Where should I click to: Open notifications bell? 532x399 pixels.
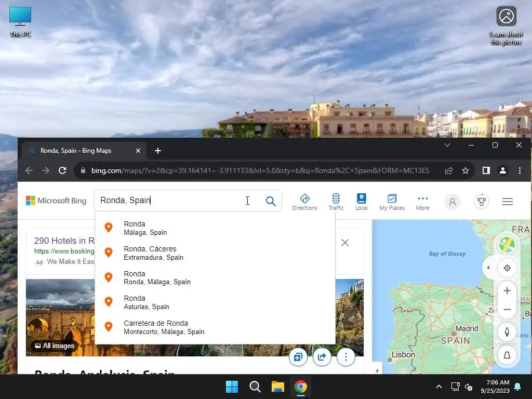click(x=518, y=387)
